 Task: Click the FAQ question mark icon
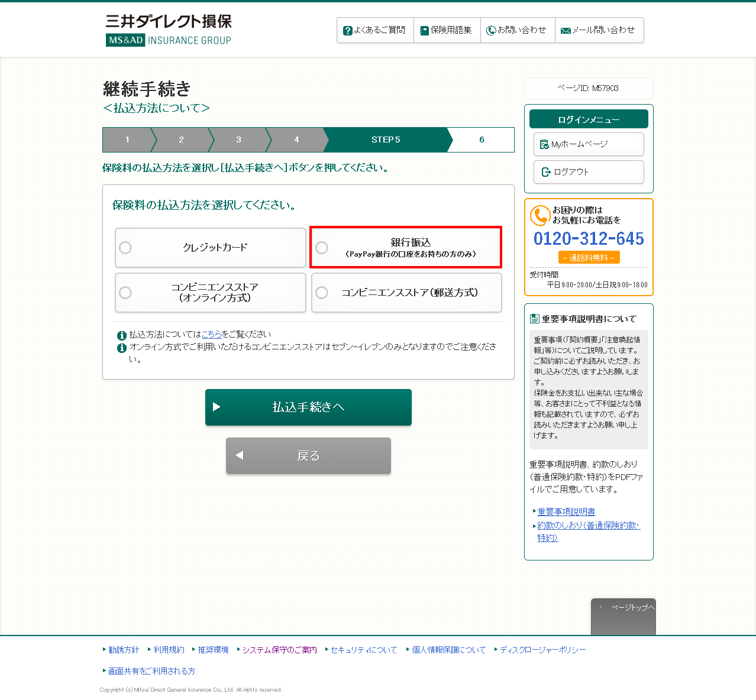click(x=348, y=31)
